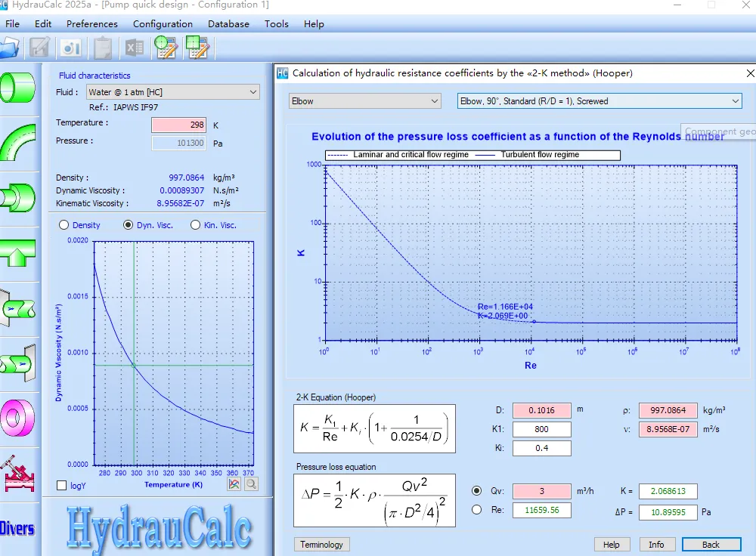Open the Database menu
756x556 pixels.
pos(228,24)
